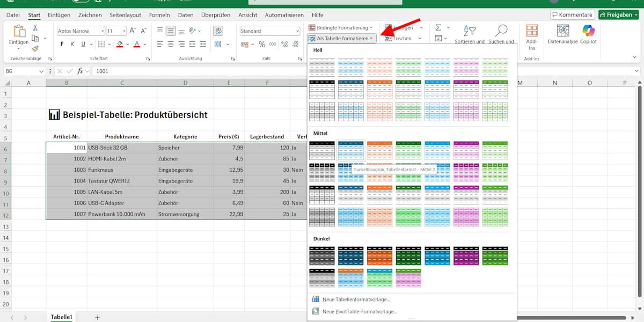Click the AutoSum sigma icon
Screen dimensions: 644x322
point(438,27)
